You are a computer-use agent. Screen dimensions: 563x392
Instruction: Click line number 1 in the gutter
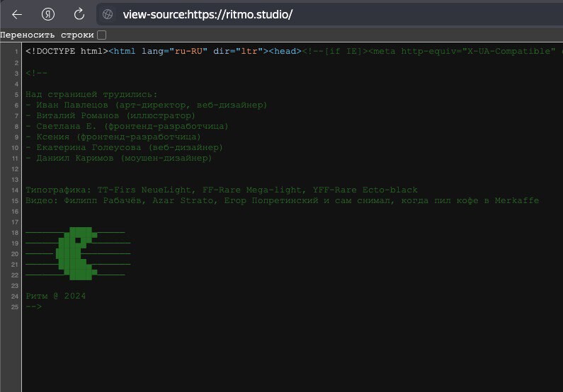point(16,52)
